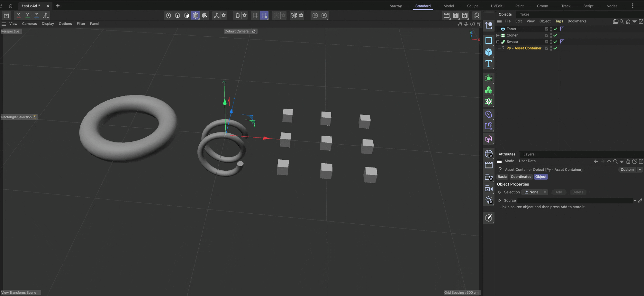Switch to Polygons mode icon

click(x=186, y=15)
